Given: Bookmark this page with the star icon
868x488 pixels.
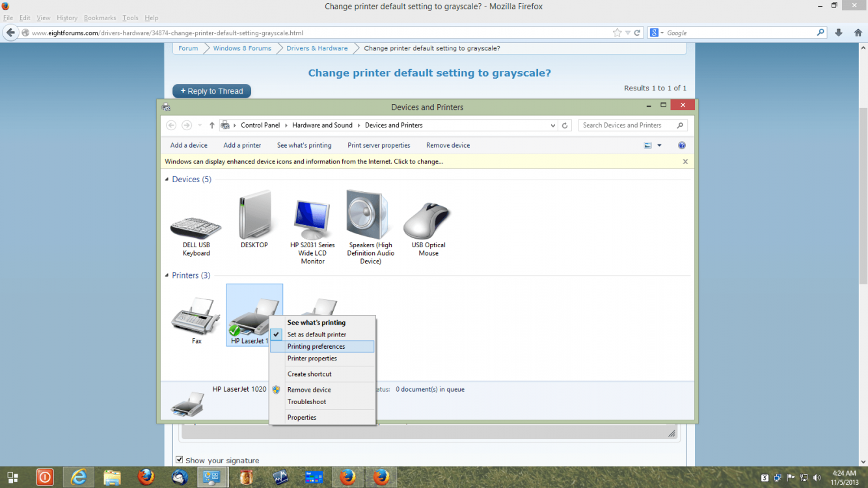Looking at the screenshot, I should pyautogui.click(x=617, y=33).
